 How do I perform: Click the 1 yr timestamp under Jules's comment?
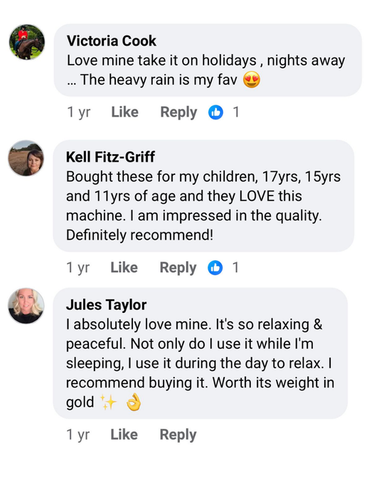coord(78,435)
